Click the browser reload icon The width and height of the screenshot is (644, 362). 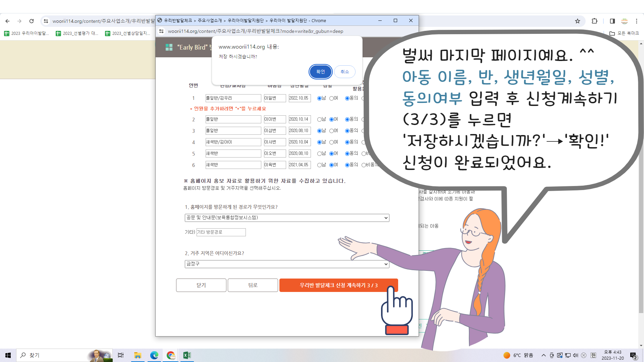(32, 21)
